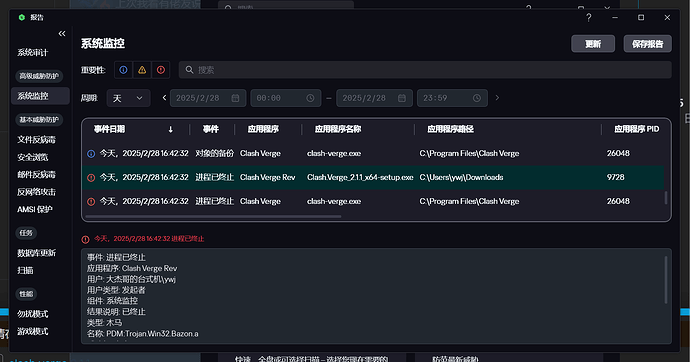Collapse the sidebar with double-chevron icon
The image size is (690, 362).
[62, 33]
